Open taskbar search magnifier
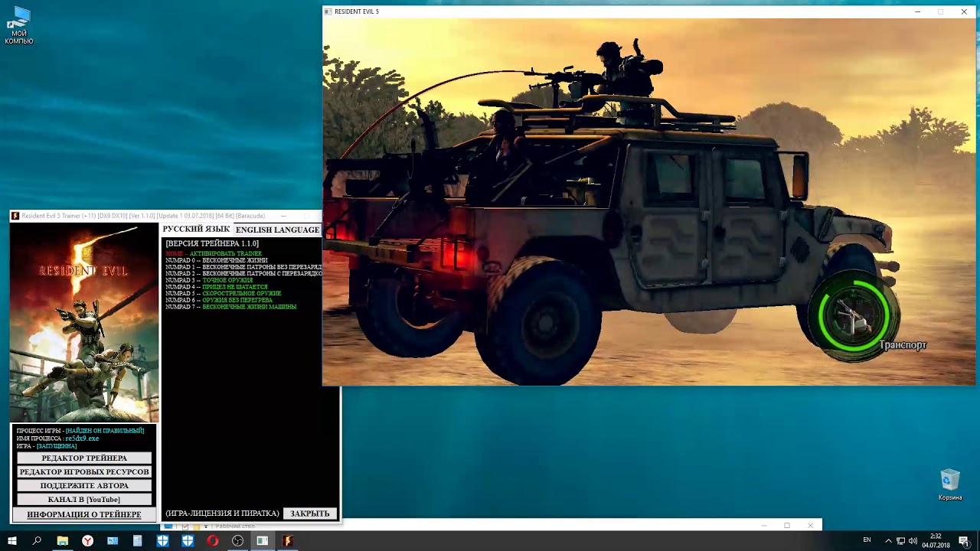Screen dimensions: 980x551 click(x=37, y=541)
